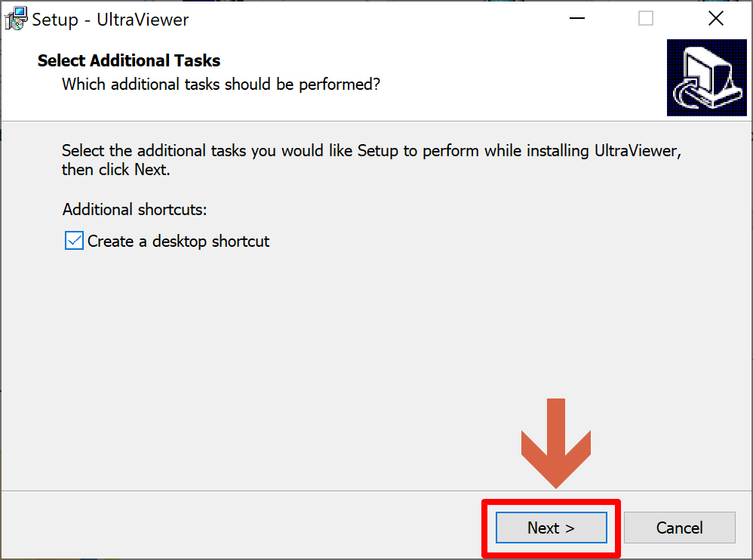Minimize the Setup - UltraViewer window
This screenshot has height=560, width=753.
576,19
